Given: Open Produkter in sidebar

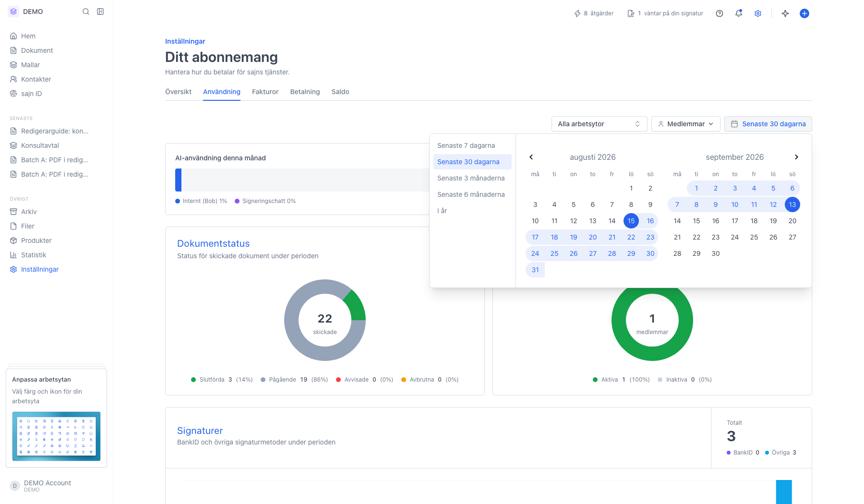Looking at the screenshot, I should pos(57,240).
